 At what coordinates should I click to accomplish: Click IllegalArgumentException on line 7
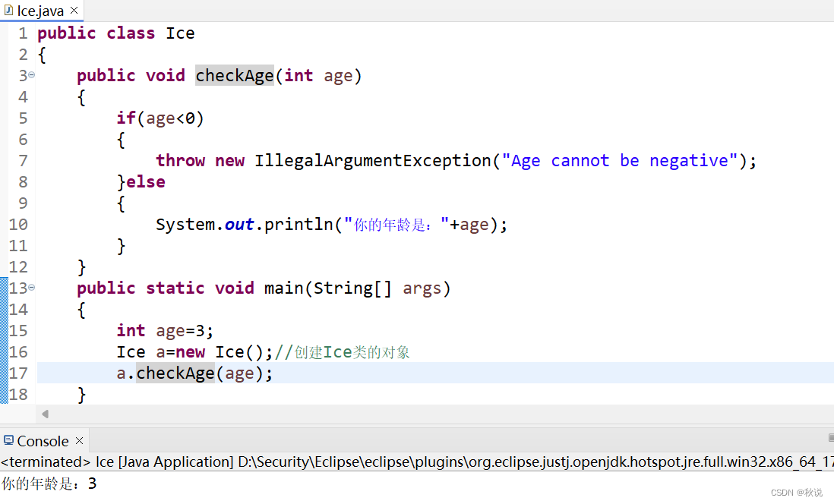click(x=373, y=161)
